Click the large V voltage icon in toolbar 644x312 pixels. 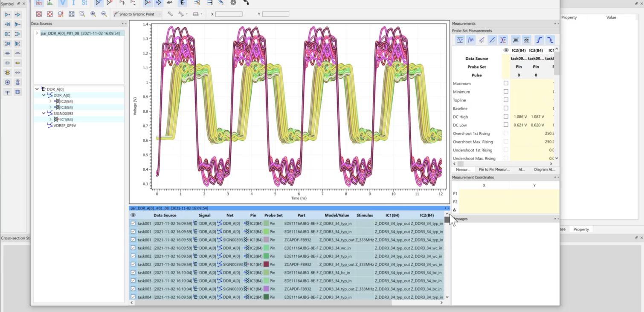point(63,3)
